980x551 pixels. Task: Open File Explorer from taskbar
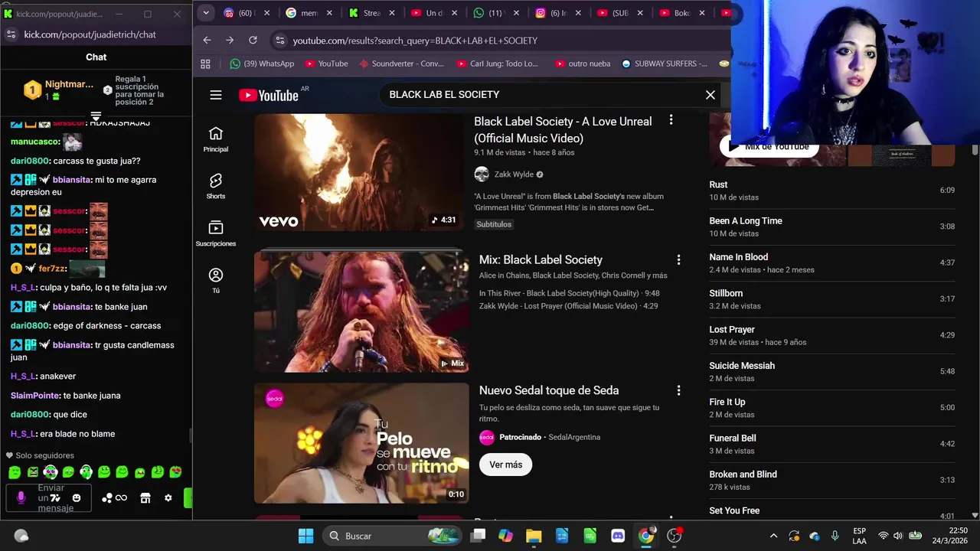pos(534,536)
